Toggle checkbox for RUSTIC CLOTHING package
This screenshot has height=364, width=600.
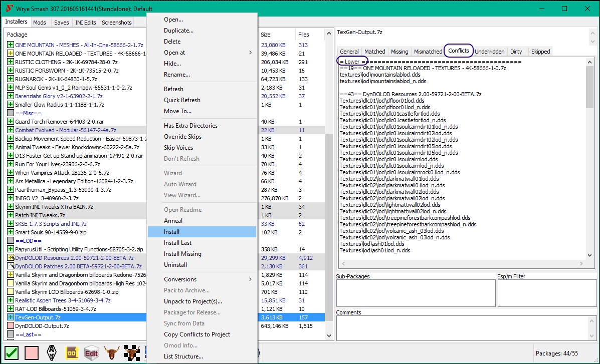pos(11,62)
